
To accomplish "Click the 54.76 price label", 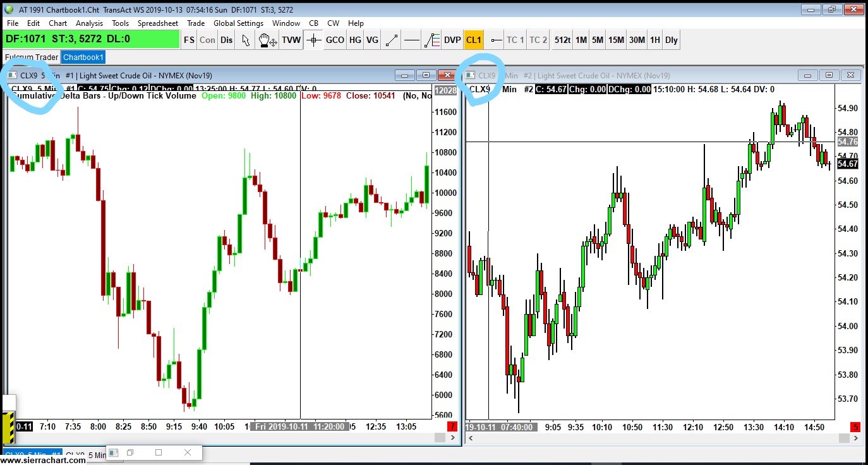I will 847,142.
